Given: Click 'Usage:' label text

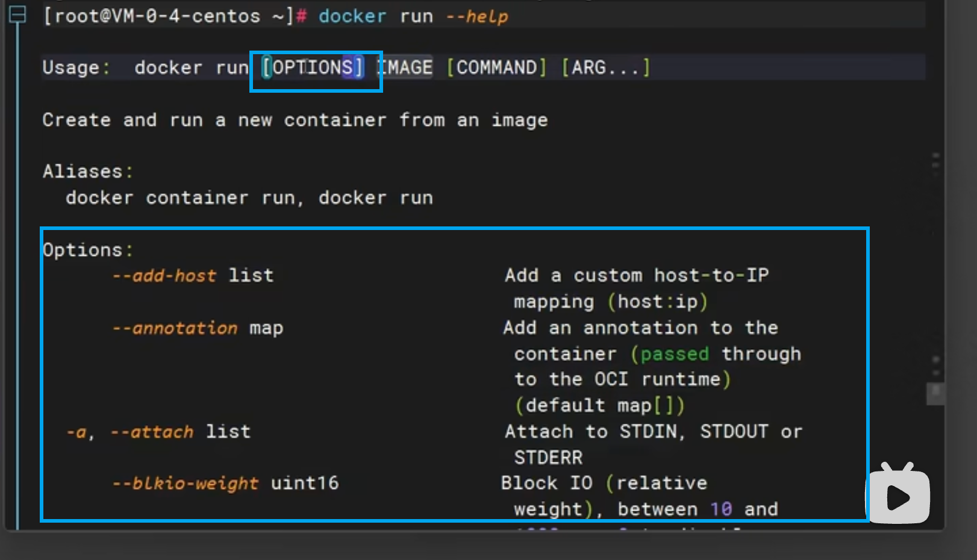Looking at the screenshot, I should coord(76,68).
